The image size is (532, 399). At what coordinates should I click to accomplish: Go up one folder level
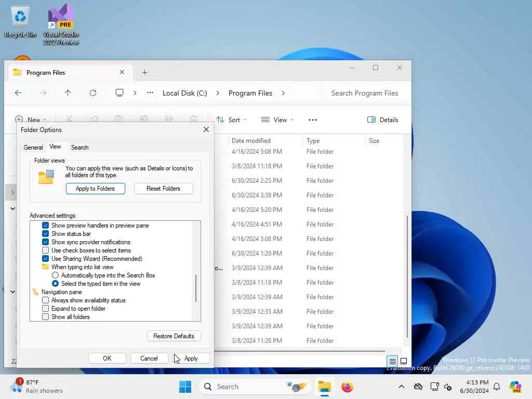pos(68,93)
